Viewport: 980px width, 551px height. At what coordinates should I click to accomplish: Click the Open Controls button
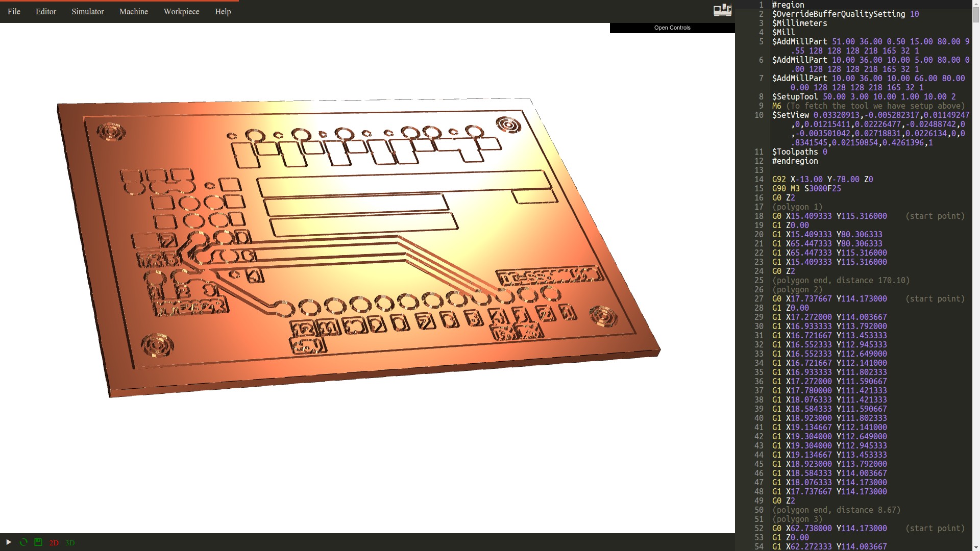672,28
